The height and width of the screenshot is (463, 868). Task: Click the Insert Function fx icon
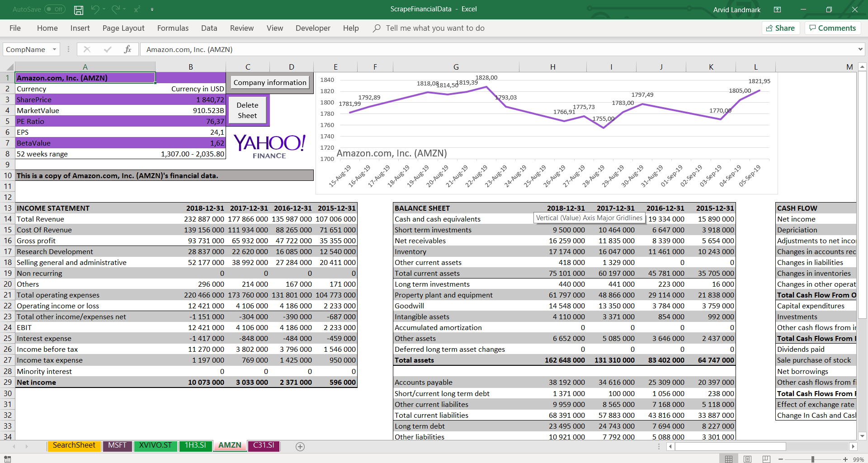pyautogui.click(x=128, y=49)
